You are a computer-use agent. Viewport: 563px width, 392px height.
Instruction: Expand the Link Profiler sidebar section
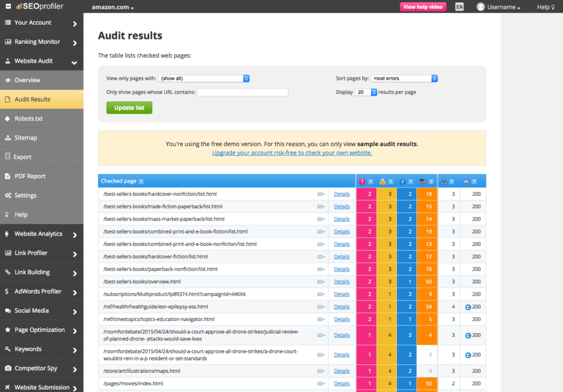(42, 253)
